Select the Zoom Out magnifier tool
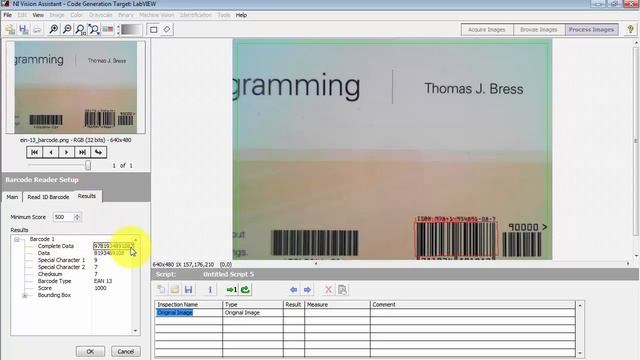Viewport: 640px width, 360px height. coord(67,29)
